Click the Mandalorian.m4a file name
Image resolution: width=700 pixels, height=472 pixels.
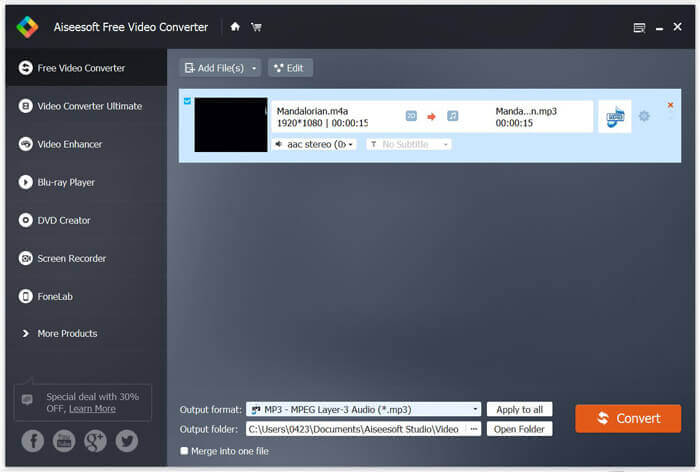[312, 111]
